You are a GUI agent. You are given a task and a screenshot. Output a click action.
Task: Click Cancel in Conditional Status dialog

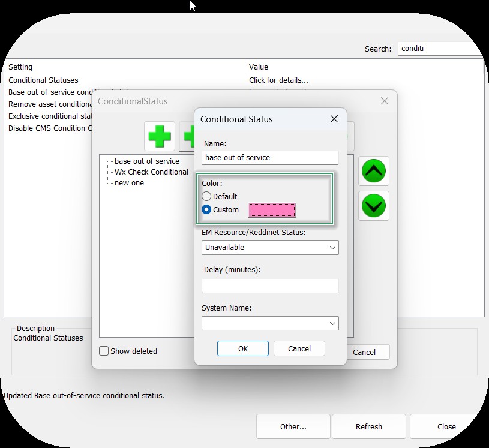pyautogui.click(x=299, y=348)
